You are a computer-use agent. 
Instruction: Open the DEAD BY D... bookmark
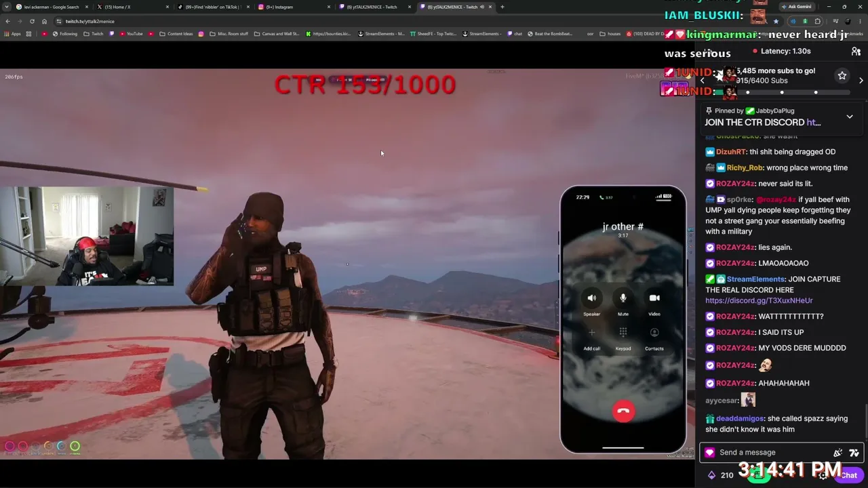(x=646, y=34)
